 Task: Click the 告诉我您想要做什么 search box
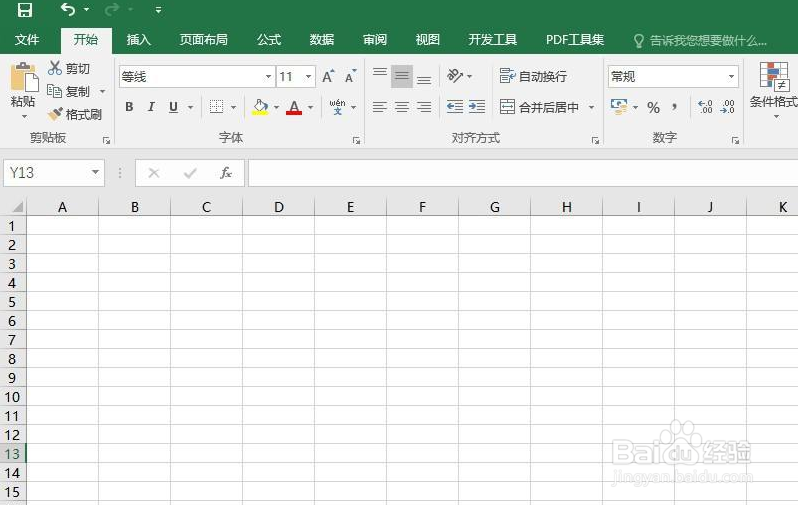point(700,41)
